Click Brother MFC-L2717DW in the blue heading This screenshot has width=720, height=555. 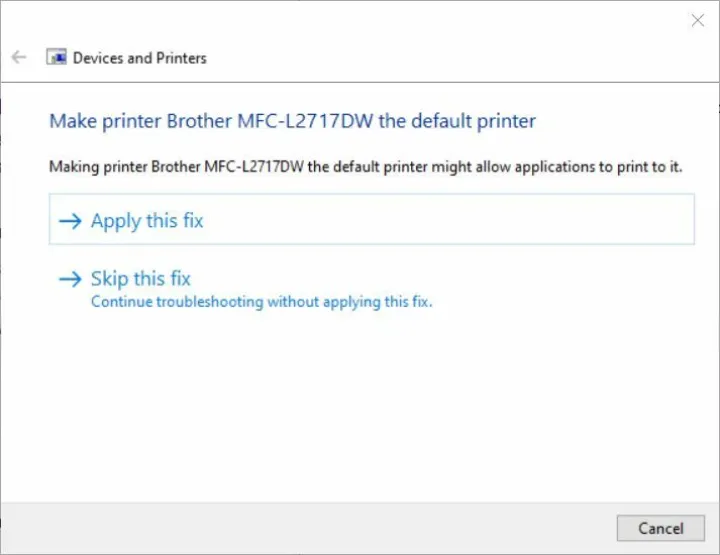(258, 121)
